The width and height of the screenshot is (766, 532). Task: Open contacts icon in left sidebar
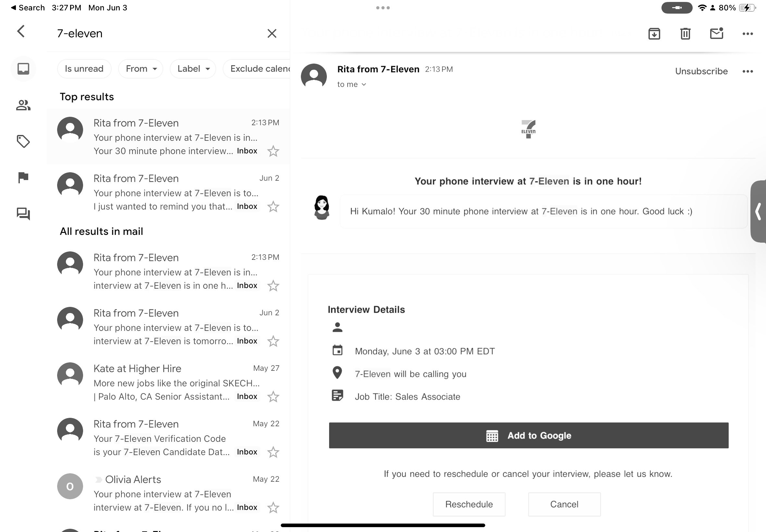pyautogui.click(x=23, y=105)
